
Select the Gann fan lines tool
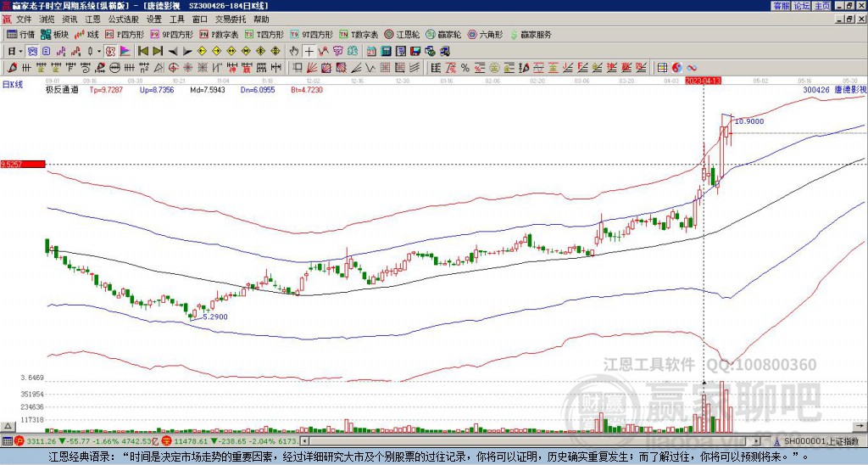pos(312,68)
